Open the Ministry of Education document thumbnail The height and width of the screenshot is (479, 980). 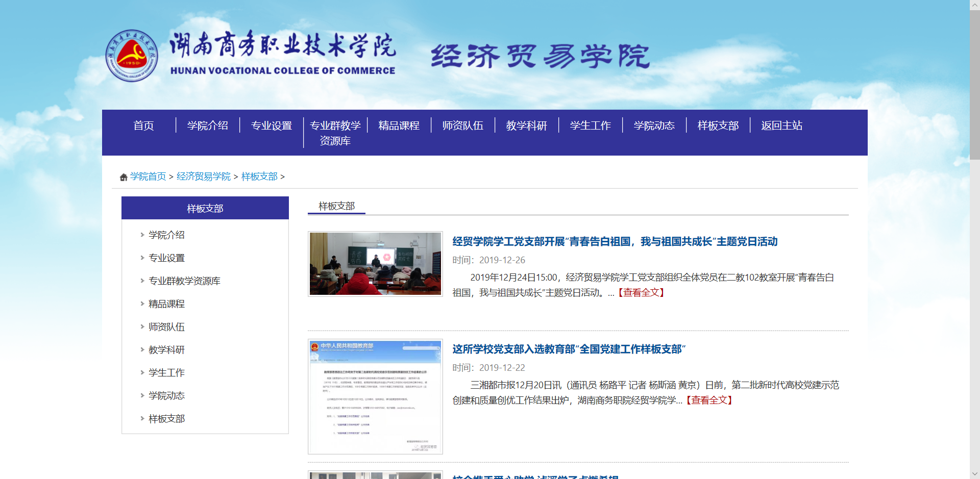[x=375, y=396]
